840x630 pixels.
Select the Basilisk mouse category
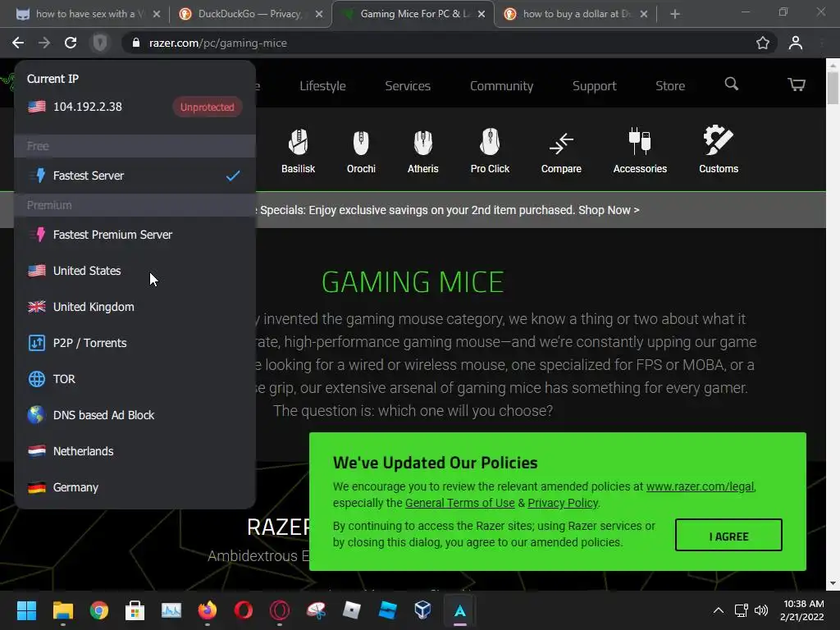tap(299, 151)
